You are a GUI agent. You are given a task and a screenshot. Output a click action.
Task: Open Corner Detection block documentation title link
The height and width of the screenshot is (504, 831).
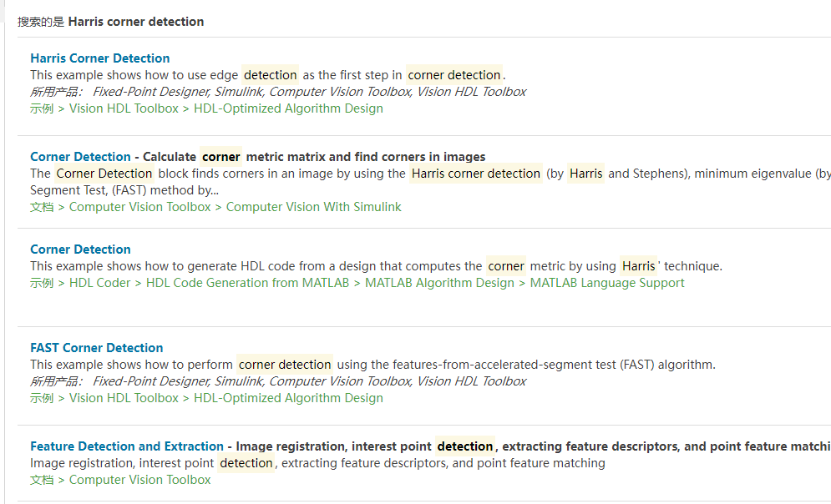[x=80, y=157]
